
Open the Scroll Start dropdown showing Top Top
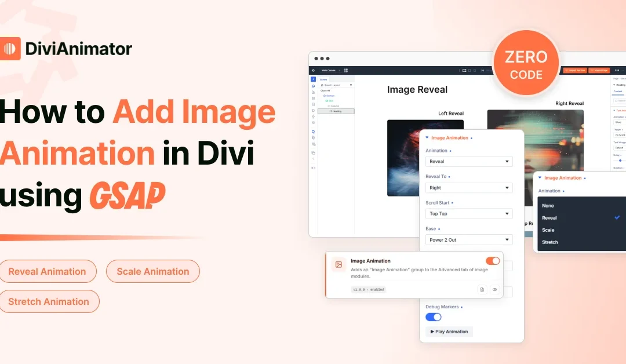(469, 213)
